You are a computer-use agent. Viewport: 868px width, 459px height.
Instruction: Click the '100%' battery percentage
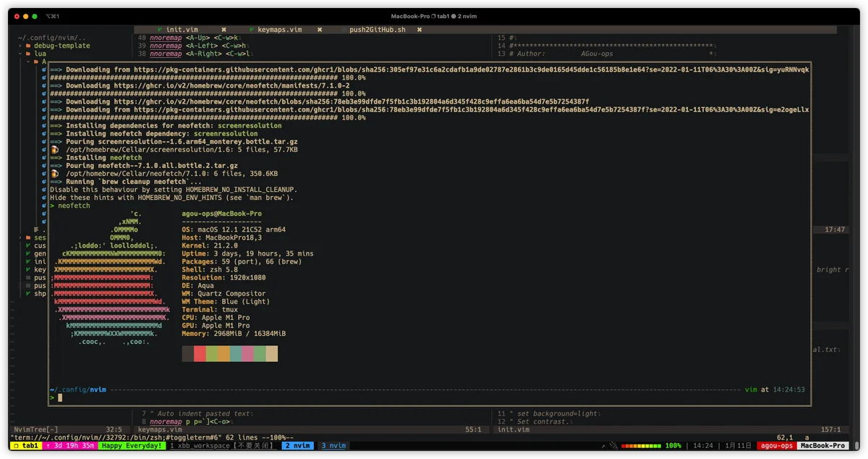pyautogui.click(x=673, y=446)
